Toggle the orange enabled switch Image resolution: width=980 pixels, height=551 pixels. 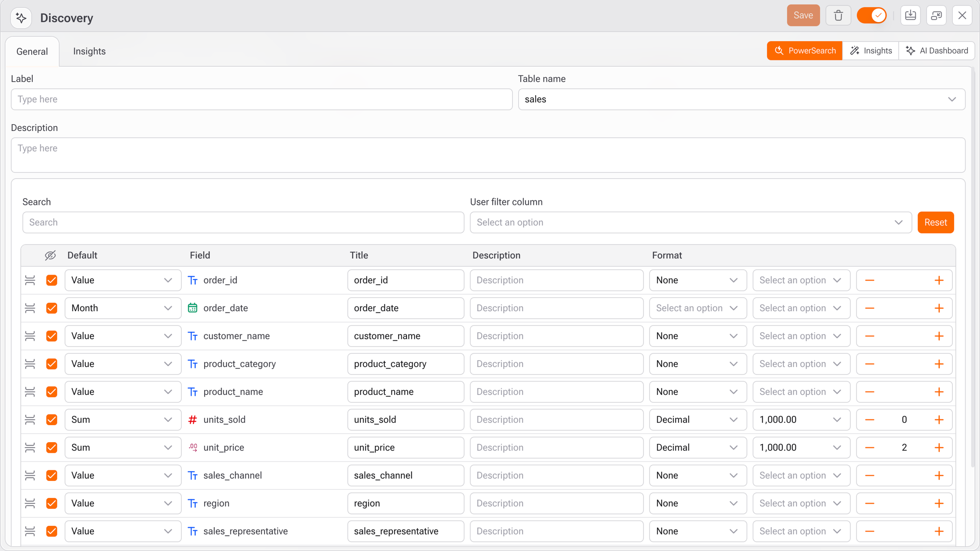[872, 16]
